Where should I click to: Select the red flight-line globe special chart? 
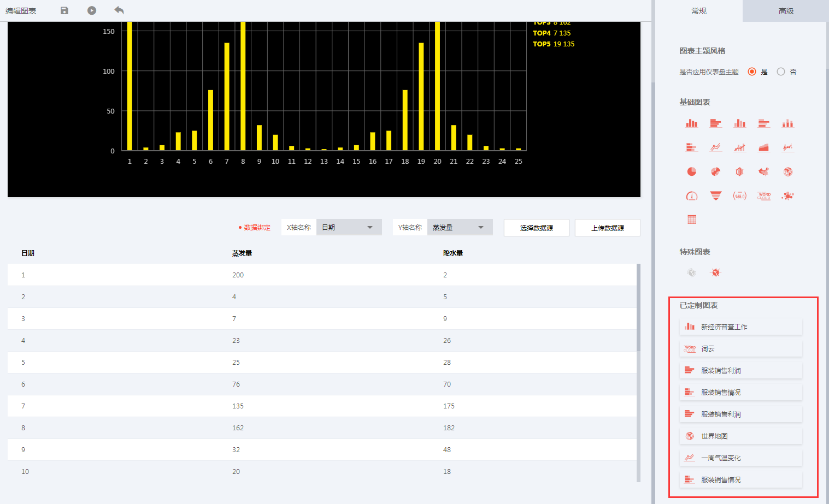pyautogui.click(x=716, y=272)
